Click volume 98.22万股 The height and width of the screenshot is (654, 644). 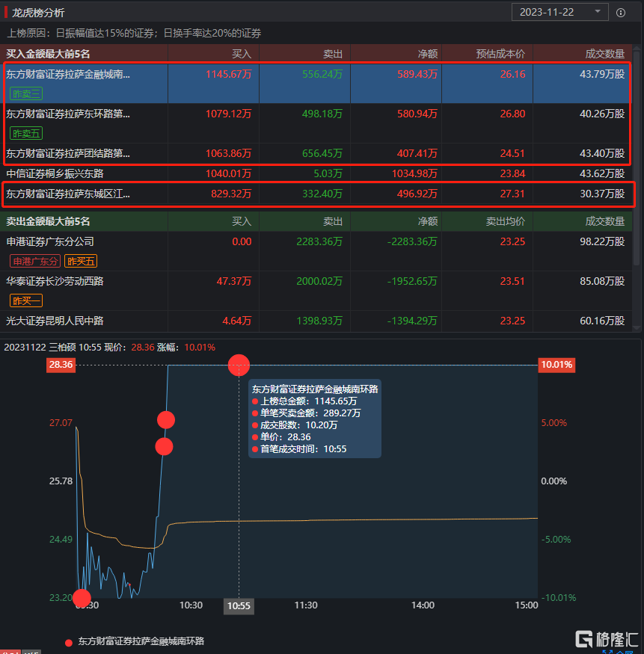602,241
